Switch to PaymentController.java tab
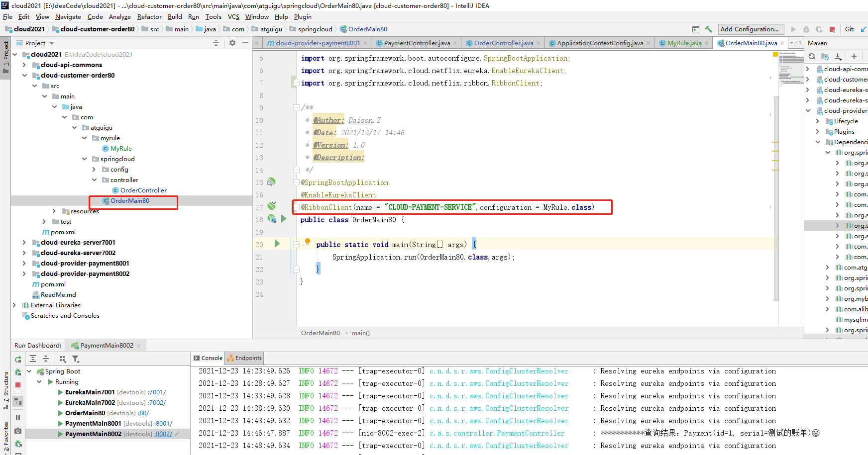The width and height of the screenshot is (868, 455). 417,43
